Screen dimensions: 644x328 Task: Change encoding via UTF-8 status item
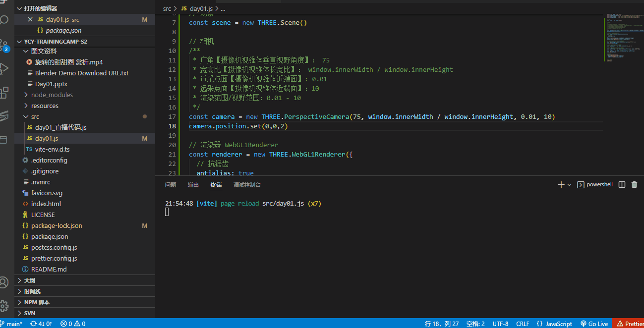500,324
